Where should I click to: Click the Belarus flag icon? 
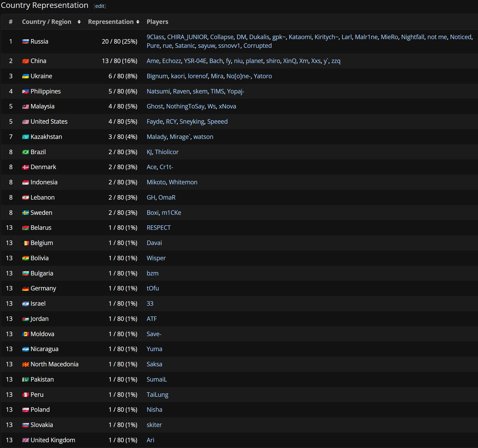[x=25, y=228]
